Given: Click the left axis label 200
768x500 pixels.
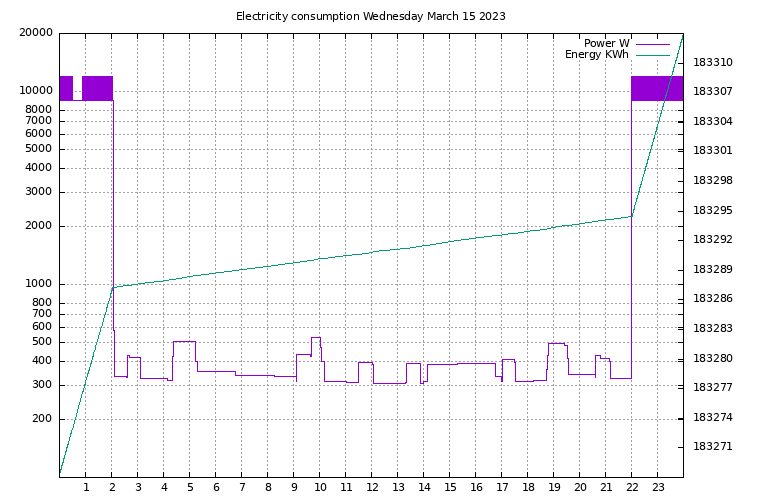Looking at the screenshot, I should 42,419.
